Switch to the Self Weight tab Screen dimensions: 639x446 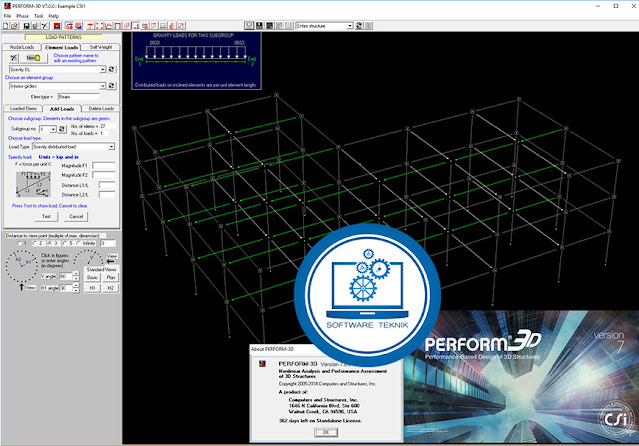[101, 47]
